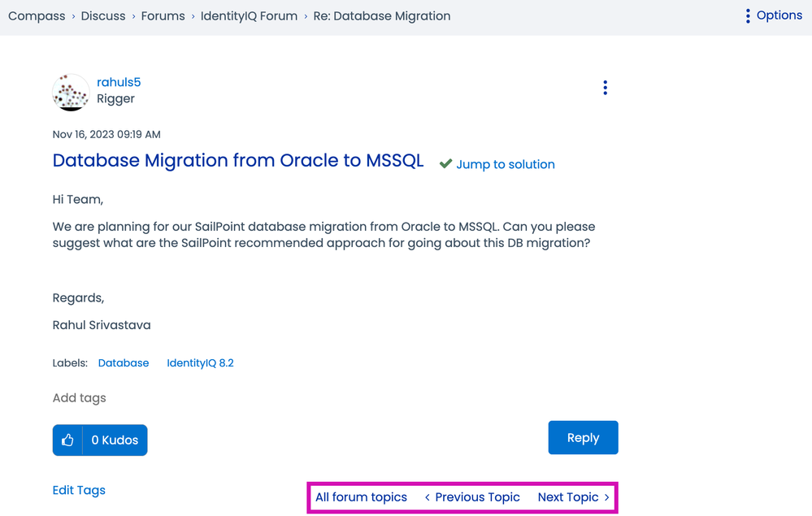Go to Compass in breadcrumb

click(x=37, y=16)
